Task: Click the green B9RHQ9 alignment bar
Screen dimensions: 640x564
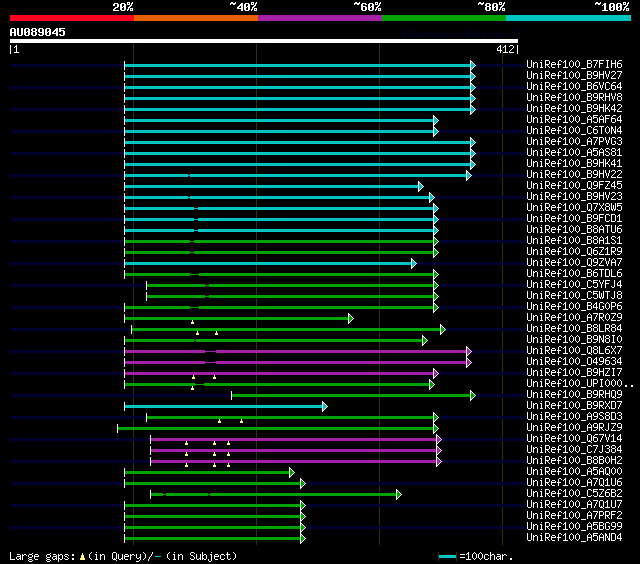Action: [x=351, y=395]
